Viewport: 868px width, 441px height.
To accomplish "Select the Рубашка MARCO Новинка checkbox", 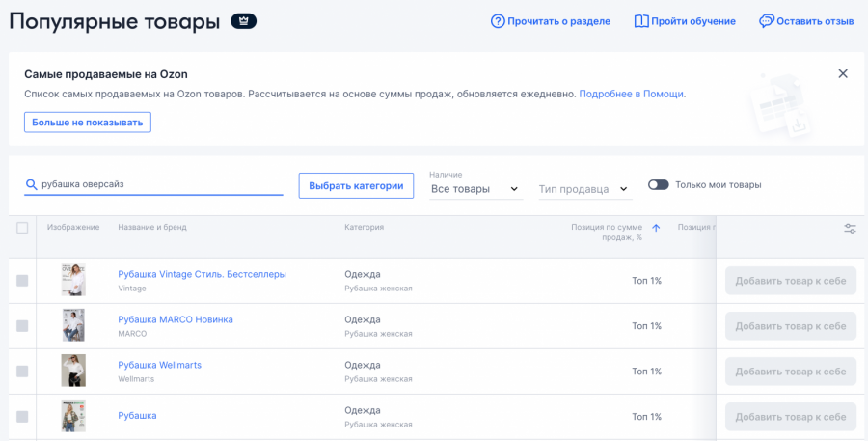I will [22, 326].
